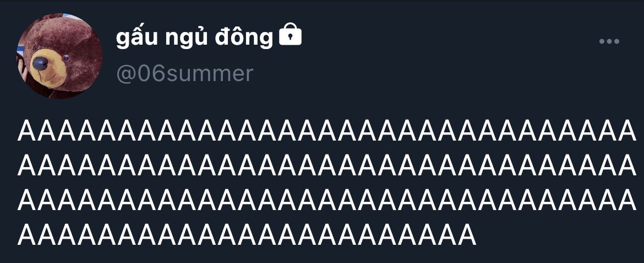644x263 pixels.
Task: Click the "@" symbol in the handle
Action: 125,74
